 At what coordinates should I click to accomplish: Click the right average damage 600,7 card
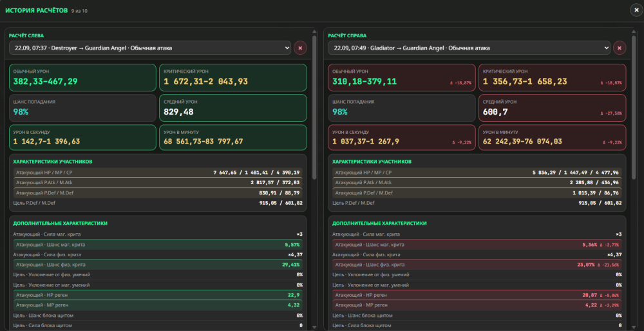click(x=552, y=108)
